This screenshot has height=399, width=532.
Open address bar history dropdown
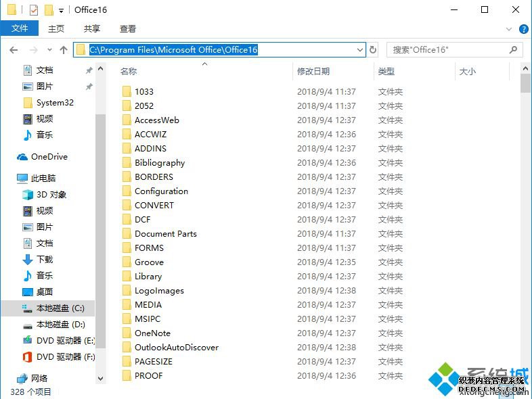coord(360,50)
